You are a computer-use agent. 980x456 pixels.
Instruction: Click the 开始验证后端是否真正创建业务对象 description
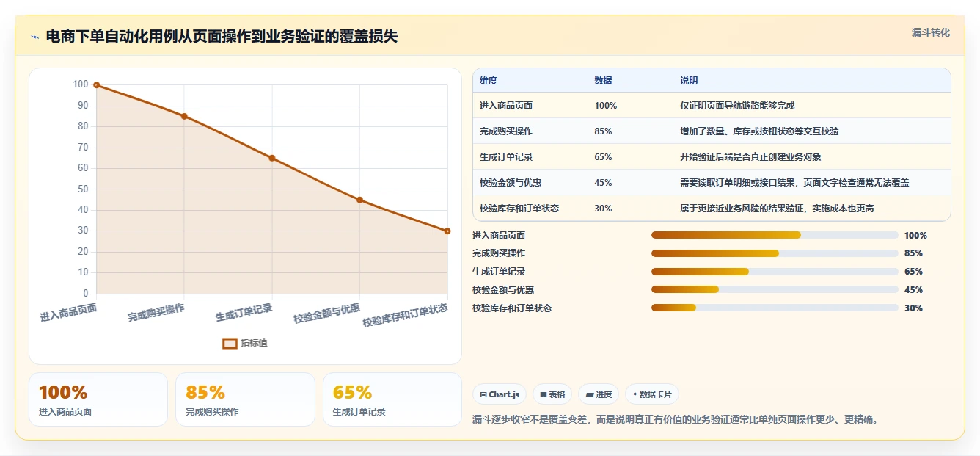[750, 157]
